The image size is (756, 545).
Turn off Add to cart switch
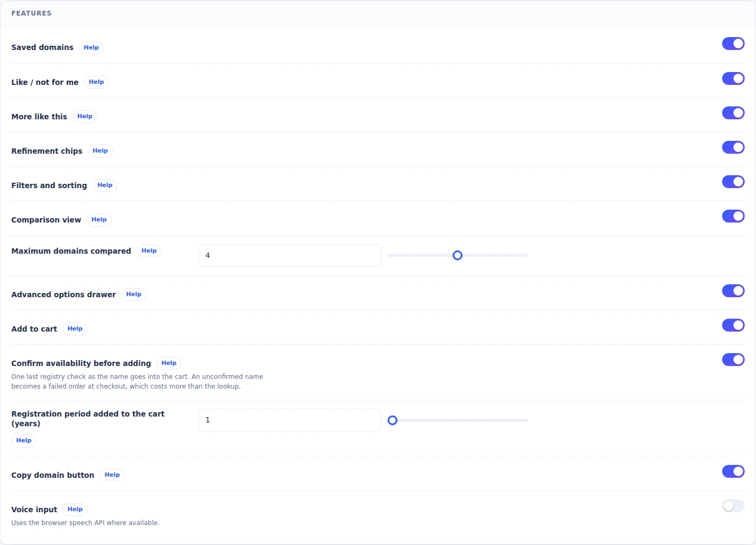tap(733, 325)
